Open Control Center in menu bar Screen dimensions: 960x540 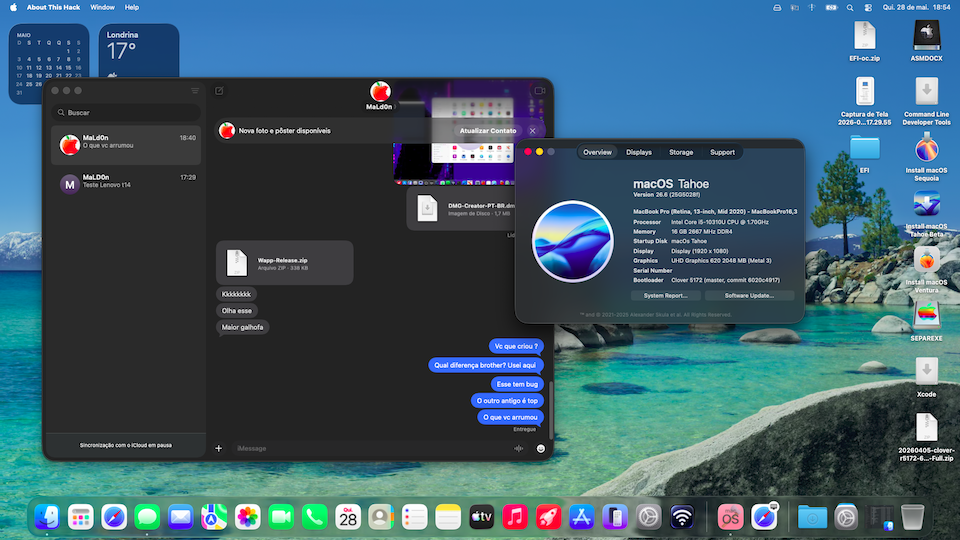(x=868, y=7)
